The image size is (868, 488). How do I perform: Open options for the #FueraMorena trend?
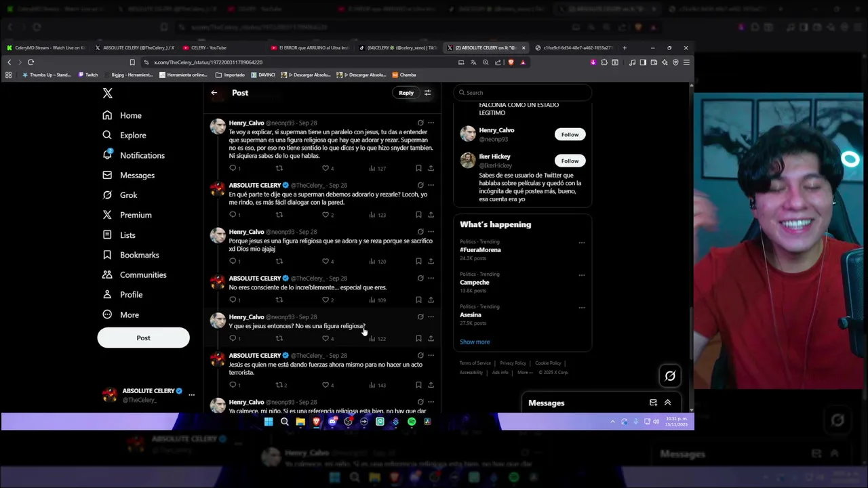581,243
